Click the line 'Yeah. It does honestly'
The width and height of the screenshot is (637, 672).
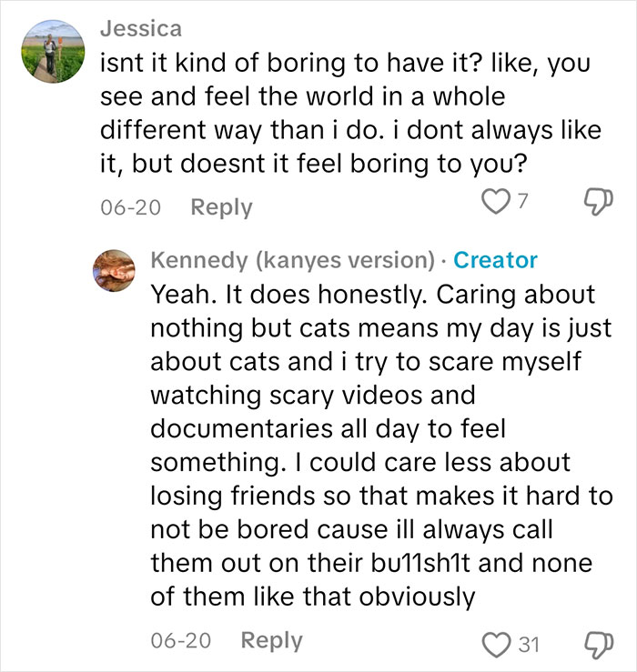tap(373, 295)
